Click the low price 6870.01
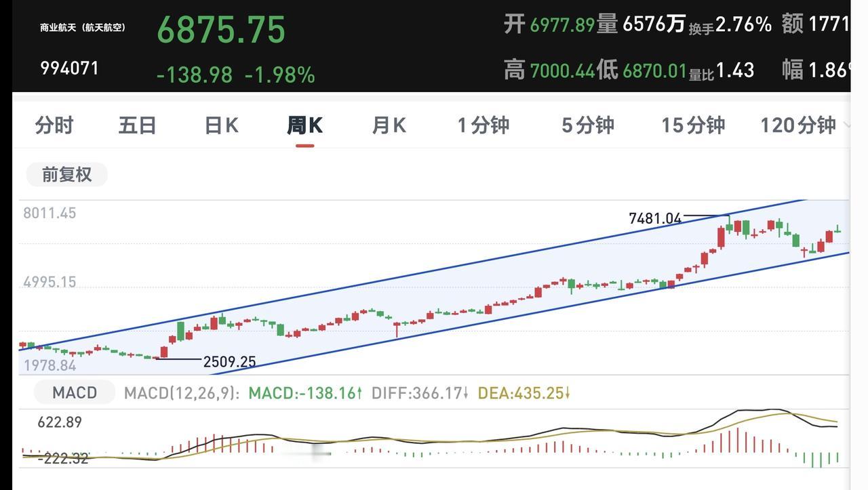This screenshot has height=490, width=868. pyautogui.click(x=654, y=70)
